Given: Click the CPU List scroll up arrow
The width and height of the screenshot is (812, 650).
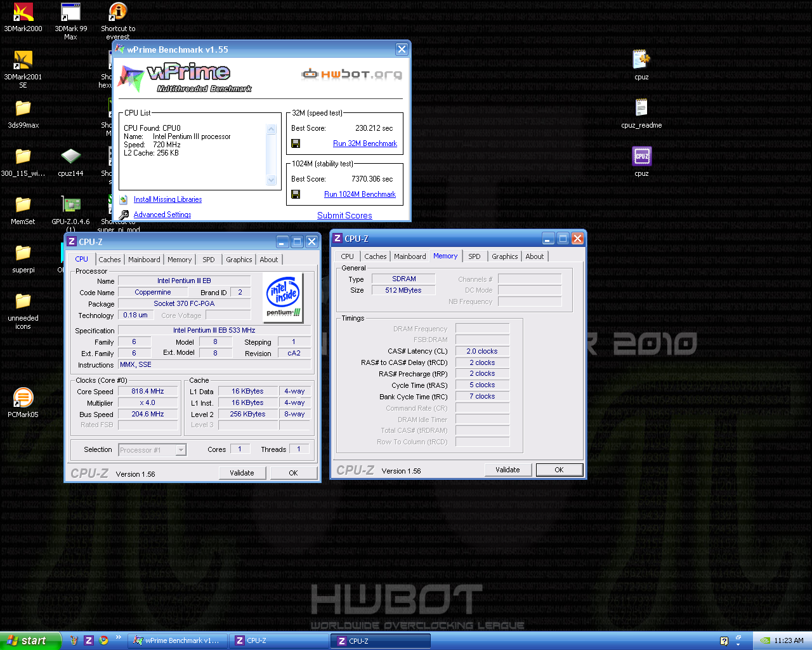Looking at the screenshot, I should click(272, 129).
